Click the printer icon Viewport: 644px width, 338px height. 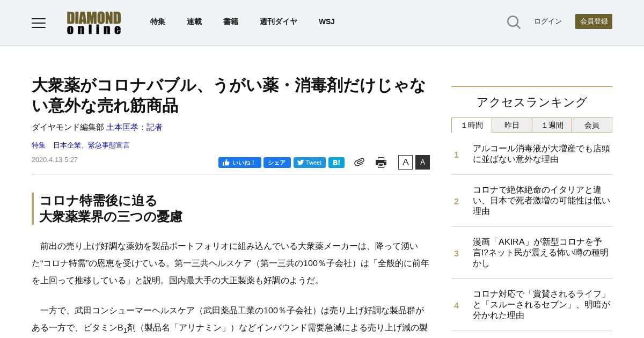click(381, 162)
